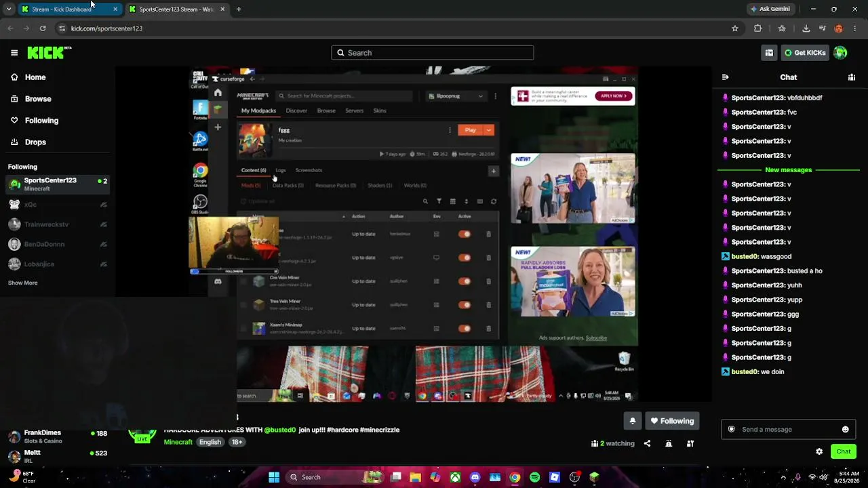This screenshot has width=868, height=488.
Task: Click the person-with-tools icon beside the siren icon
Action: [x=690, y=443]
